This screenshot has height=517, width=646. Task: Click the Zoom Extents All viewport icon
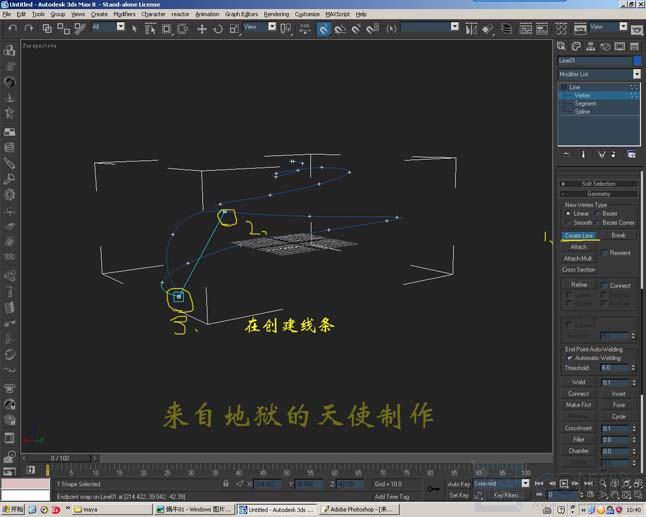click(x=638, y=483)
